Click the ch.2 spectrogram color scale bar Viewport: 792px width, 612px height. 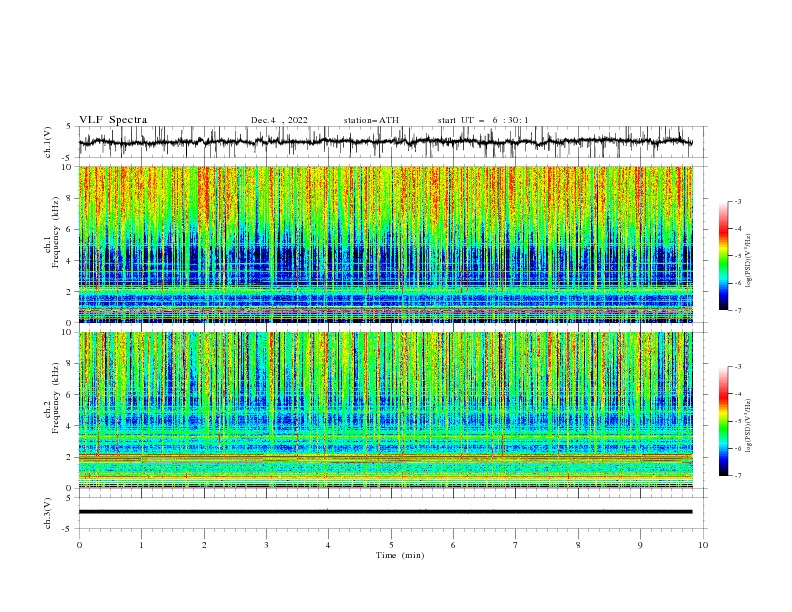tap(723, 421)
